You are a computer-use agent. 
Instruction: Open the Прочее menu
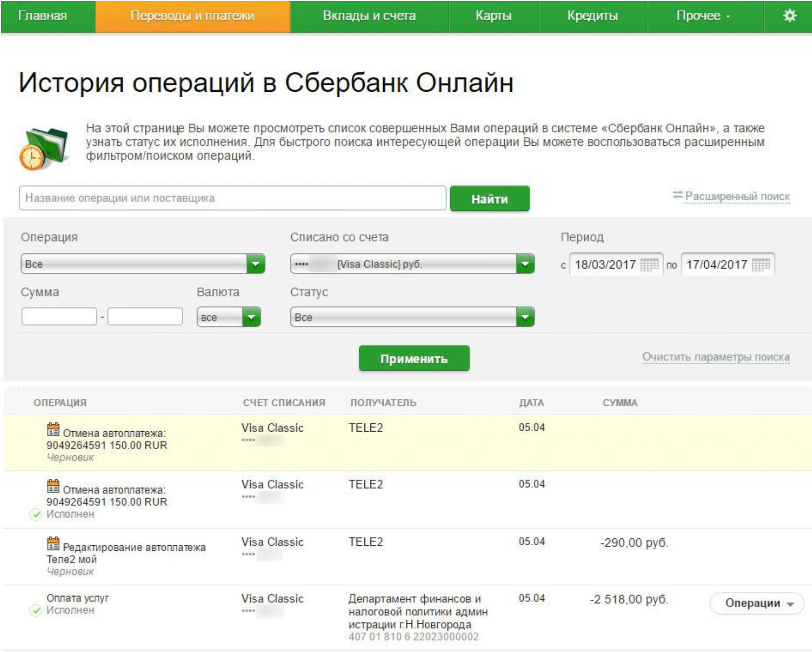coord(702,16)
